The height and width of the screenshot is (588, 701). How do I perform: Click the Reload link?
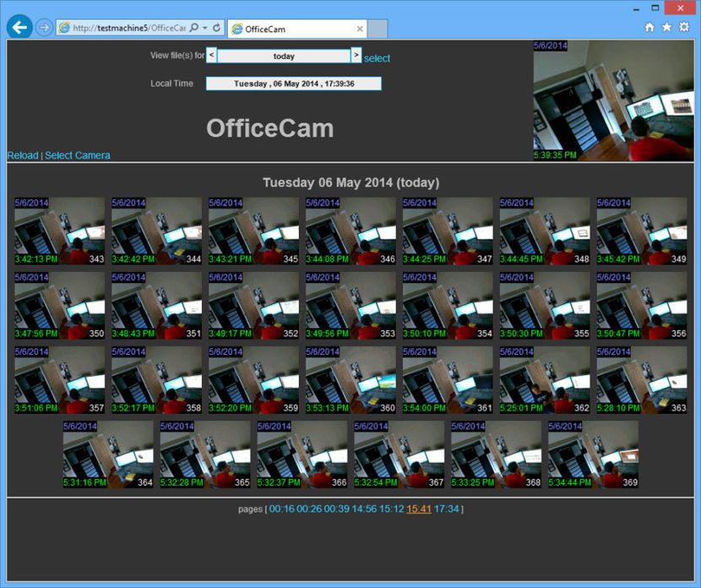(x=23, y=155)
